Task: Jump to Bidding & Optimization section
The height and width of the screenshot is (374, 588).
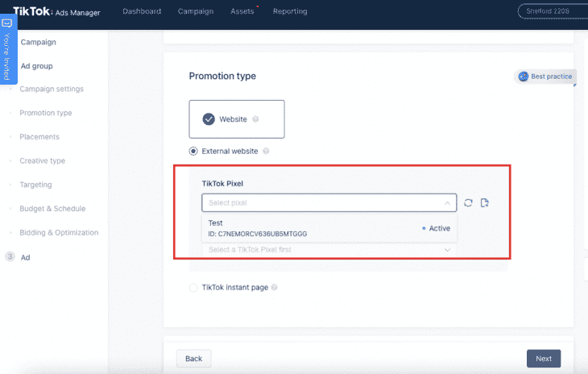Action: tap(59, 233)
